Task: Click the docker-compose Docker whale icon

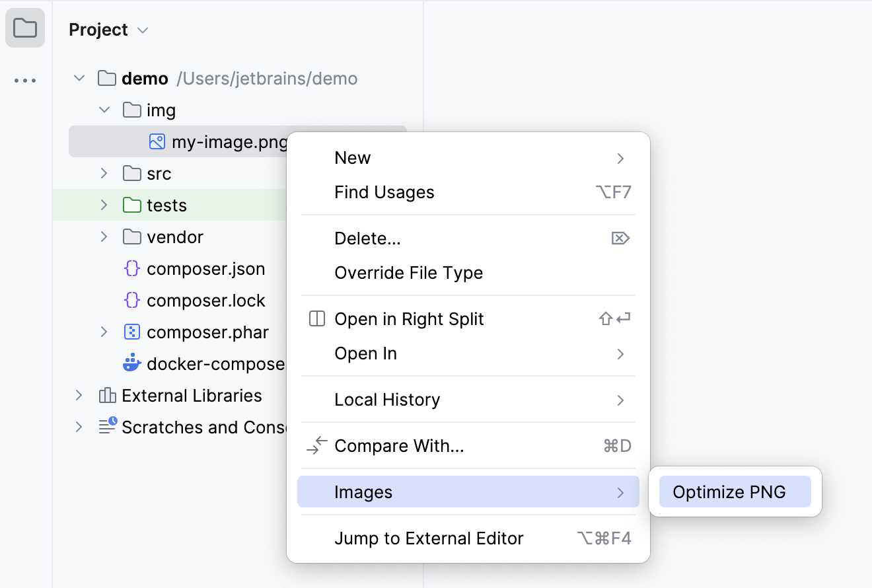Action: [131, 363]
